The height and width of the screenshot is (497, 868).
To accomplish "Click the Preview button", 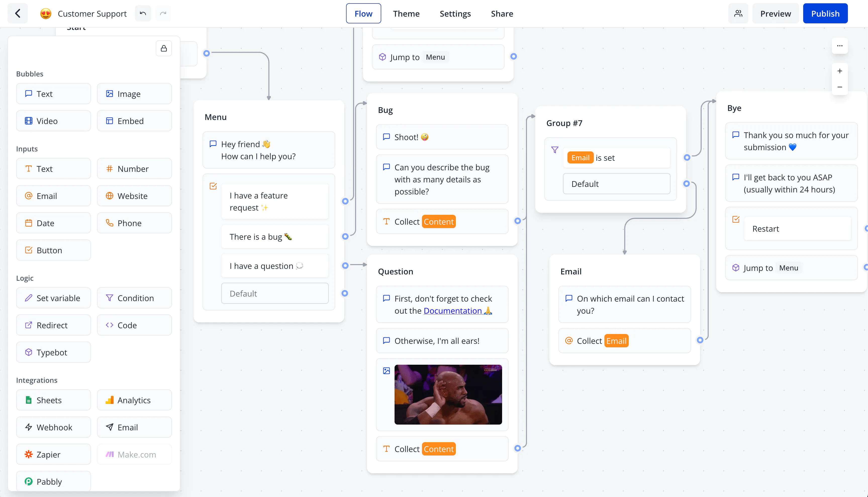I will (x=776, y=13).
